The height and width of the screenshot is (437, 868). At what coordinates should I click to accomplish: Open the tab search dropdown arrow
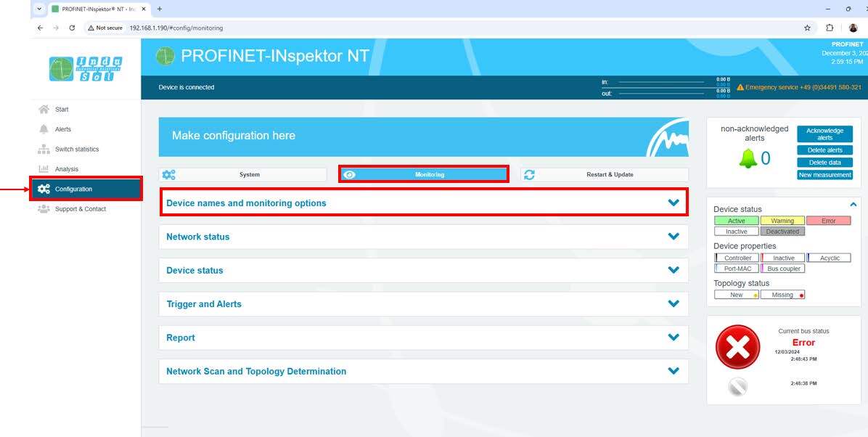click(39, 9)
